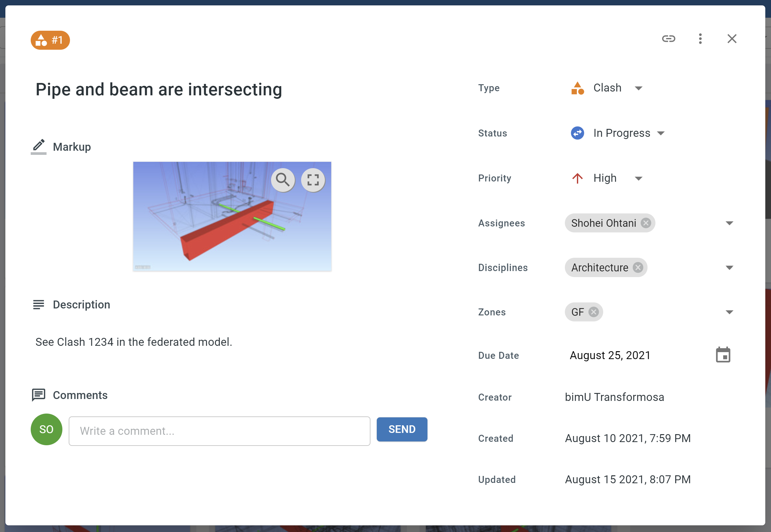Image resolution: width=771 pixels, height=532 pixels.
Task: Focus the Write a comment field
Action: tap(219, 431)
